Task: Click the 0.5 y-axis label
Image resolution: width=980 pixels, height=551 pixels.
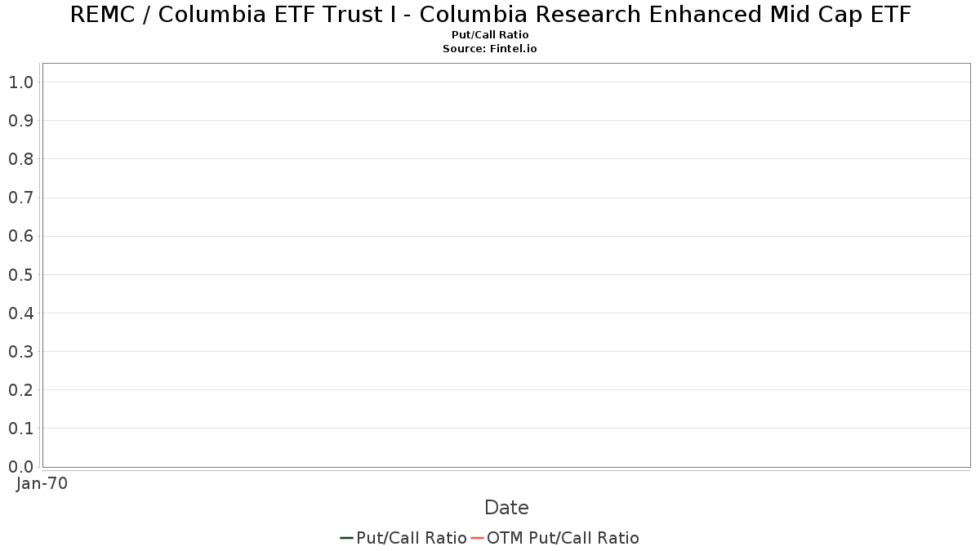Action: pos(20,275)
